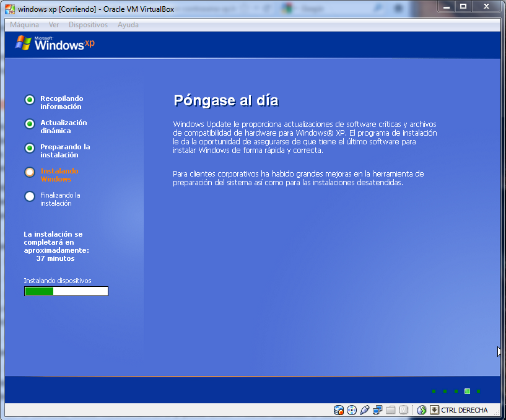Click the orange 'Instalando Windows' step label

[x=59, y=175]
